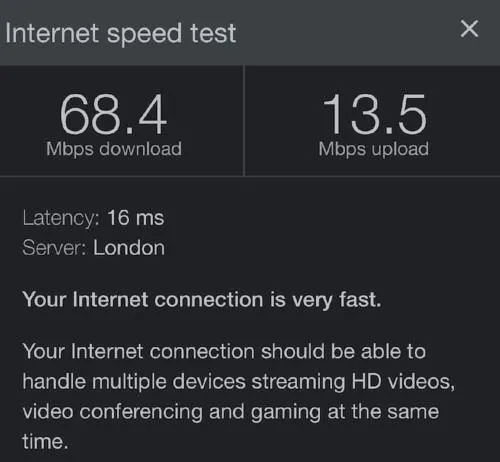Image resolution: width=500 pixels, height=462 pixels.
Task: Click the word 'speed' in title bar
Action: [x=145, y=35]
